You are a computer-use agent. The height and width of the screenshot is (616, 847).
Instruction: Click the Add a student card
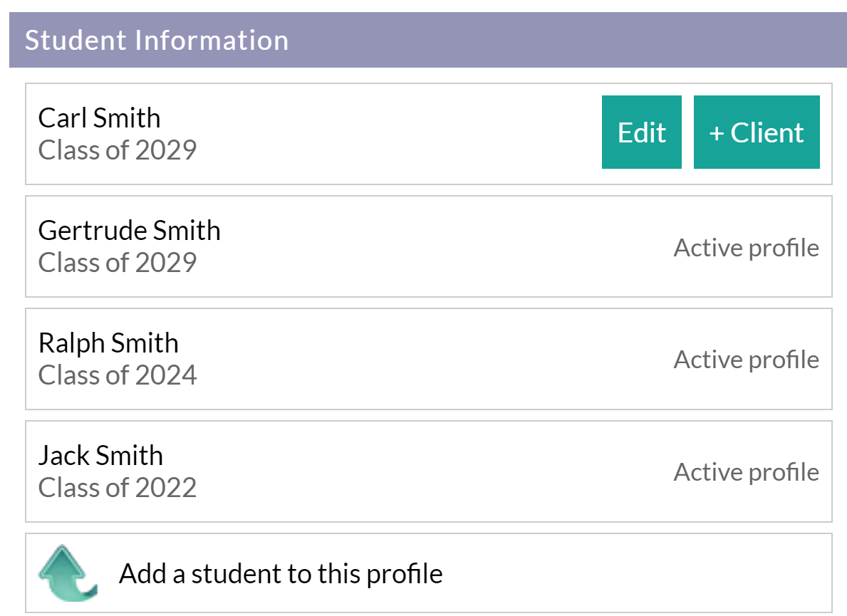(x=424, y=572)
